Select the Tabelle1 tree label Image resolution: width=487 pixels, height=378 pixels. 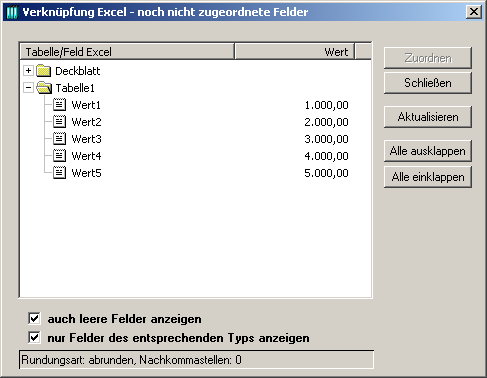[x=75, y=88]
